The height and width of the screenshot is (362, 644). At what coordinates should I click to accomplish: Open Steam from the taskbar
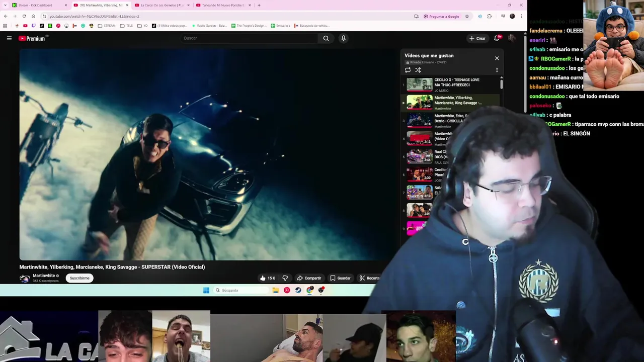point(298,290)
